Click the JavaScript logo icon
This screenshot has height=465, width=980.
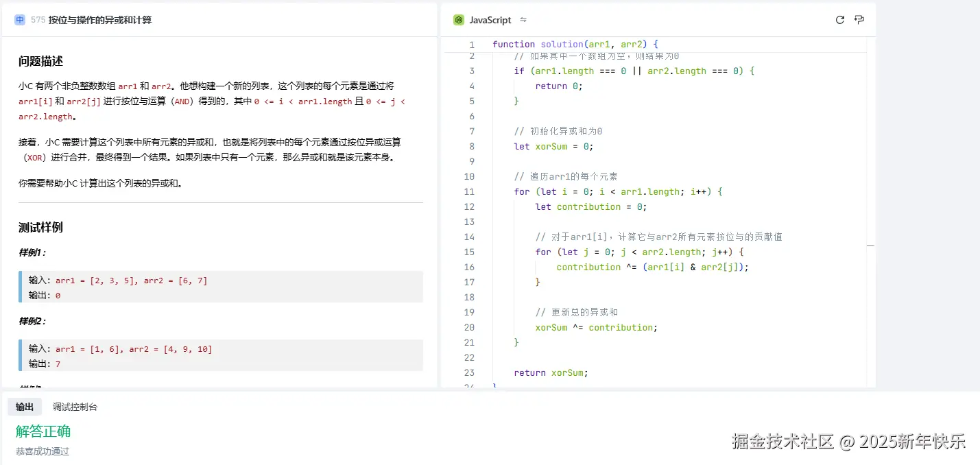tap(459, 20)
